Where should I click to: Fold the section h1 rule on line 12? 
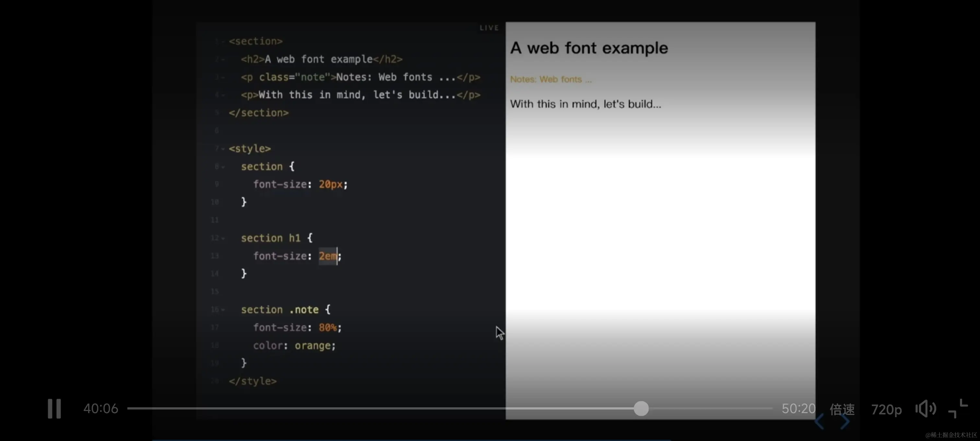click(x=223, y=238)
